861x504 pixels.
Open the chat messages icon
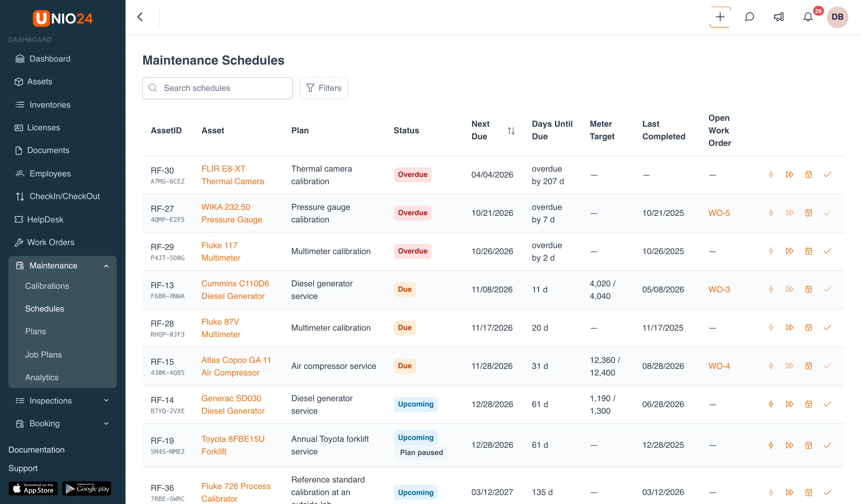click(x=749, y=17)
